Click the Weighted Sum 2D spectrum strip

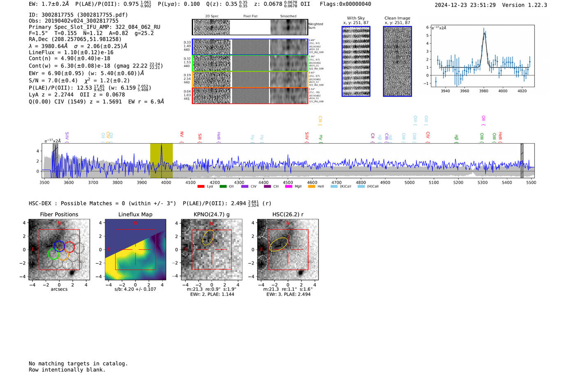pos(250,27)
